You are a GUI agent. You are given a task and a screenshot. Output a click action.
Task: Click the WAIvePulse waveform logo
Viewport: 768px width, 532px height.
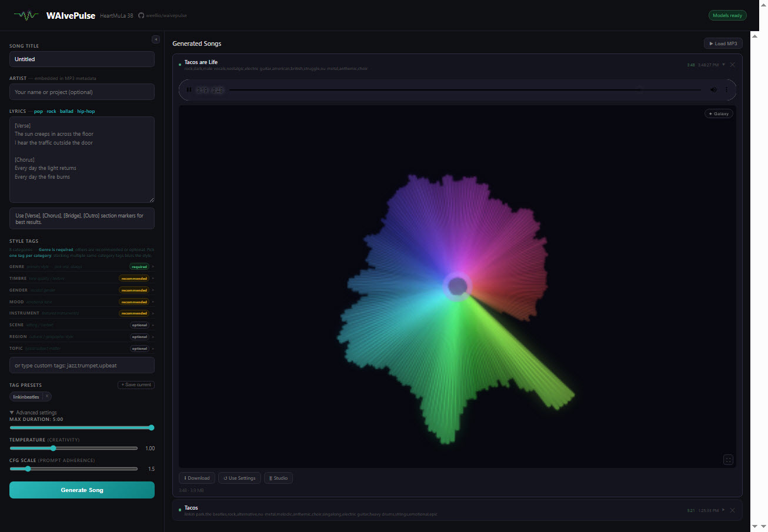(25, 15)
